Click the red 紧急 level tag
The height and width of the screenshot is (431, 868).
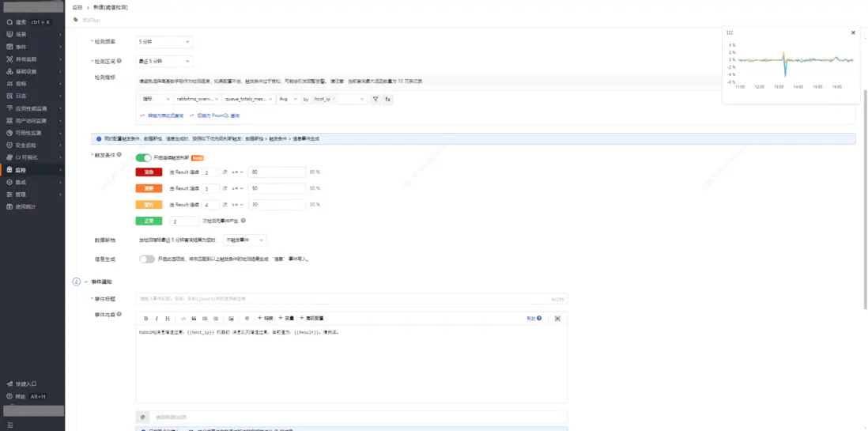(x=149, y=172)
